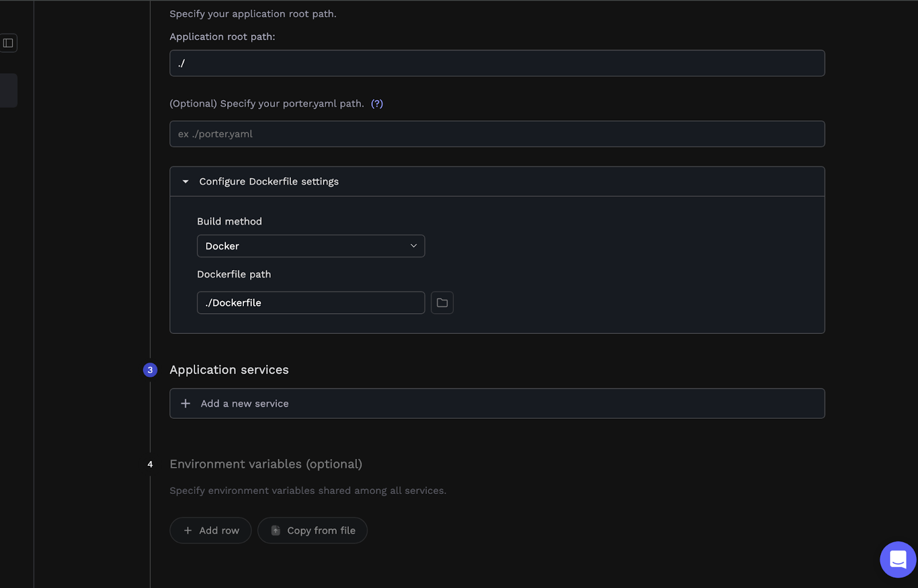The height and width of the screenshot is (588, 918).
Task: Open the Build method Docker dropdown
Action: (311, 246)
